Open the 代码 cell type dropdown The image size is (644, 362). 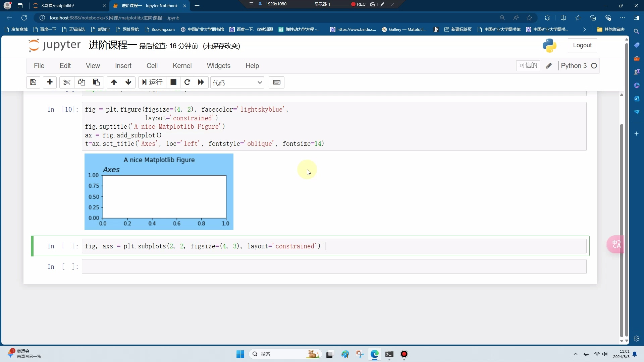[x=237, y=82]
